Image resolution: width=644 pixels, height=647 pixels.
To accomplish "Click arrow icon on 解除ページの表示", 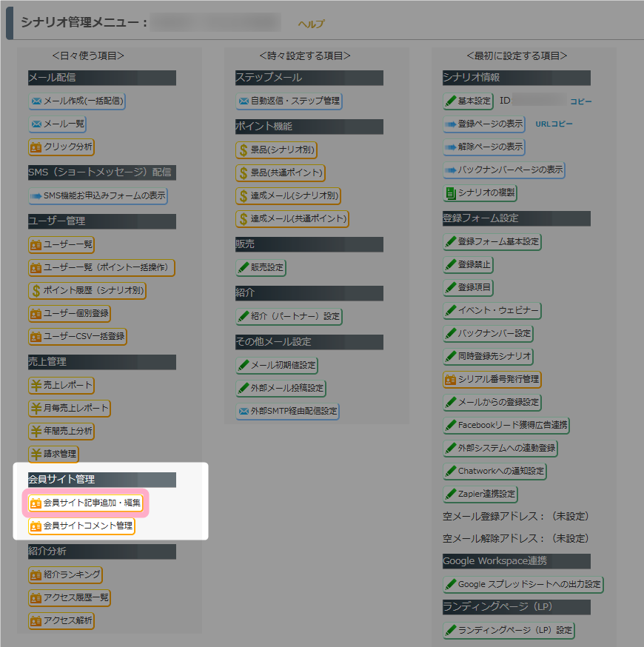I will [450, 147].
